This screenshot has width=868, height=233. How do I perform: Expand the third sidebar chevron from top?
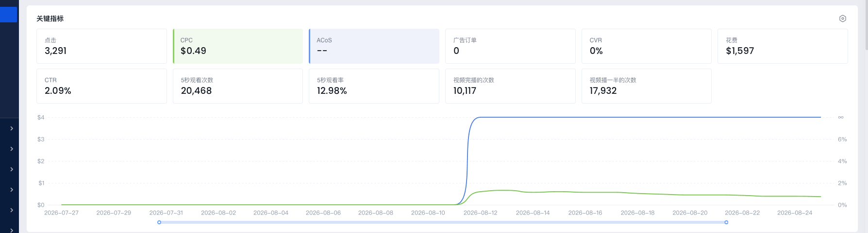pyautogui.click(x=12, y=169)
